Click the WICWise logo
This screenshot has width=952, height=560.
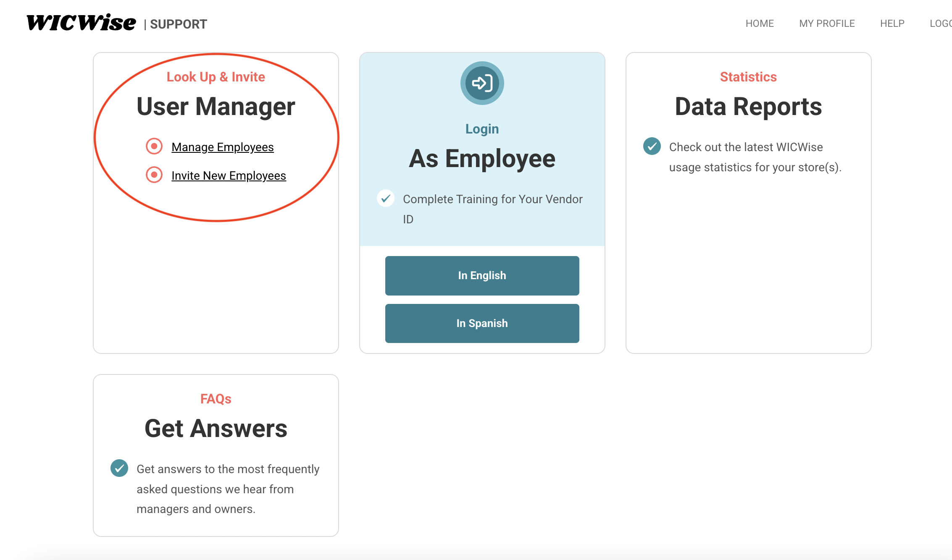coord(81,23)
